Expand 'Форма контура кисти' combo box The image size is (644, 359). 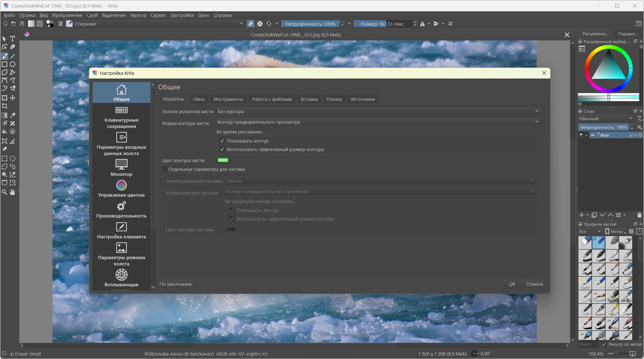378,122
